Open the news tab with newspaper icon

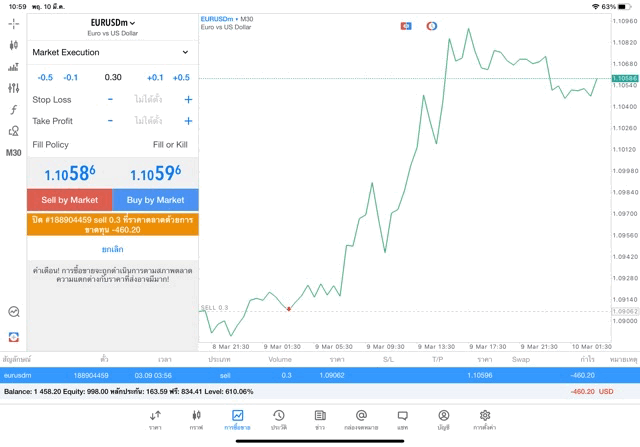pyautogui.click(x=320, y=420)
